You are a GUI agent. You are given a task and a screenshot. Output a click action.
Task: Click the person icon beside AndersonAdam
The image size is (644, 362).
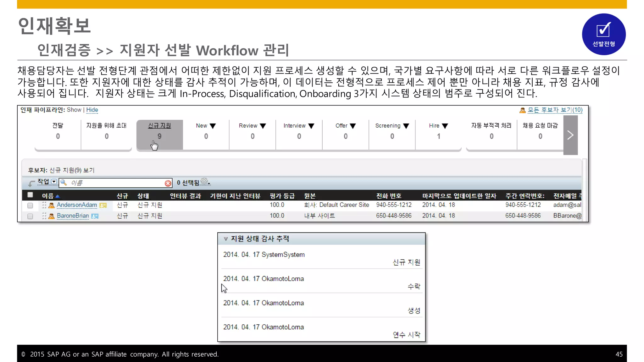(52, 205)
